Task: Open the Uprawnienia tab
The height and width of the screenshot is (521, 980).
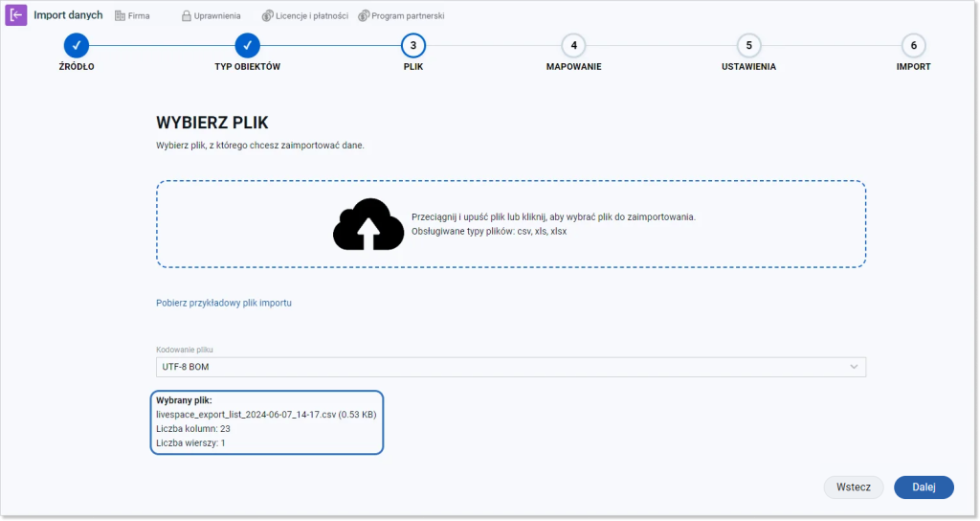Action: (212, 15)
